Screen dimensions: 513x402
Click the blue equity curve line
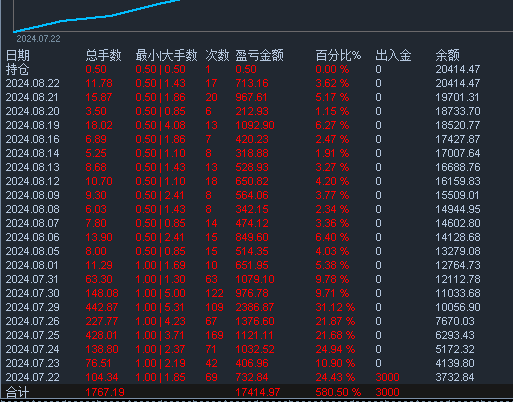tap(97, 17)
